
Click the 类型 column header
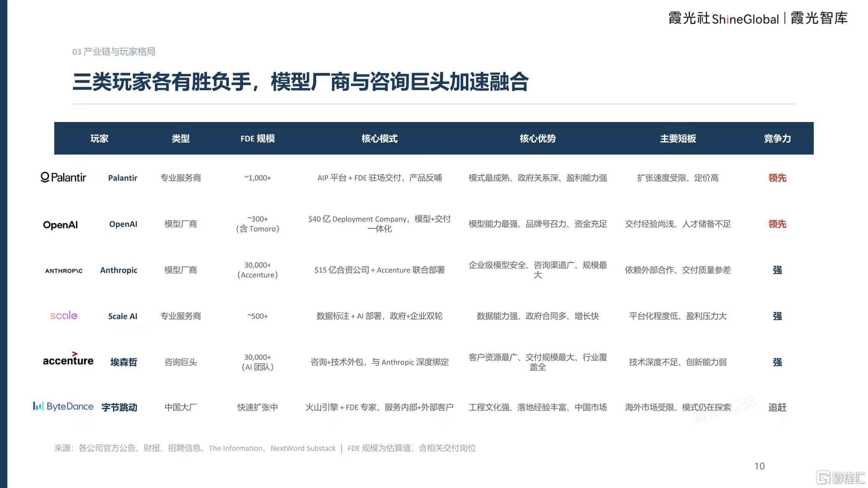click(180, 139)
